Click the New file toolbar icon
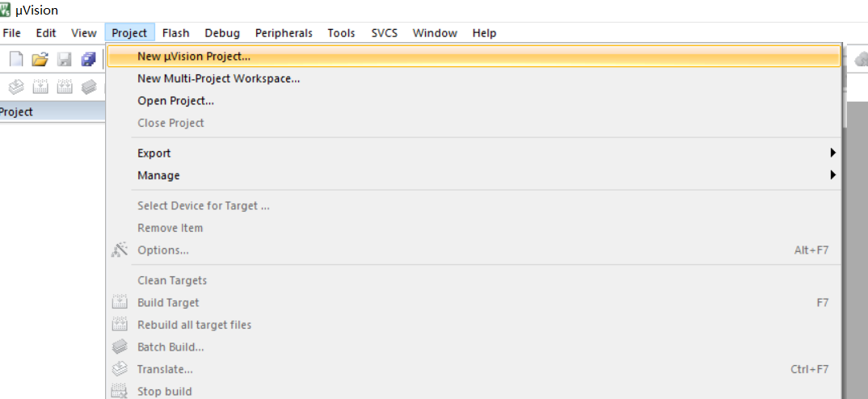Image resolution: width=868 pixels, height=399 pixels. 17,59
